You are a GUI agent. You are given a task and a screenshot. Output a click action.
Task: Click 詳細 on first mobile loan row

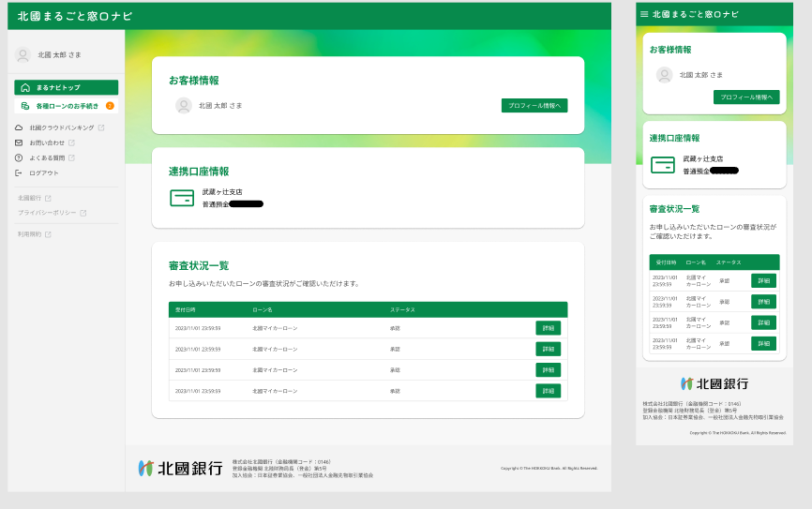tap(763, 280)
